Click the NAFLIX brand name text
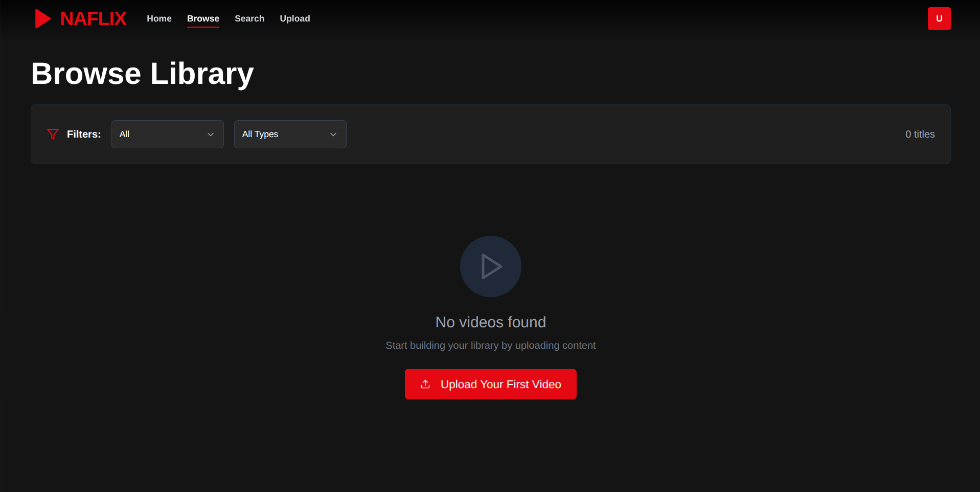Screen dimensions: 980x492 coord(93,19)
